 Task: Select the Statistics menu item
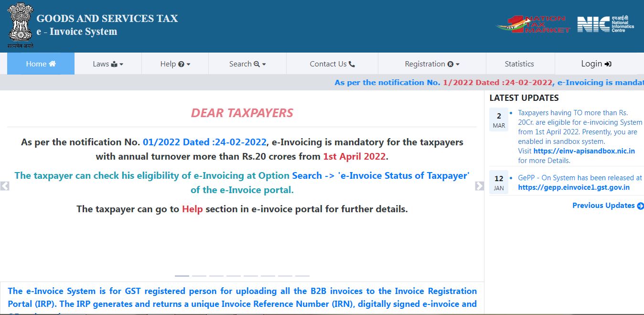pos(520,63)
